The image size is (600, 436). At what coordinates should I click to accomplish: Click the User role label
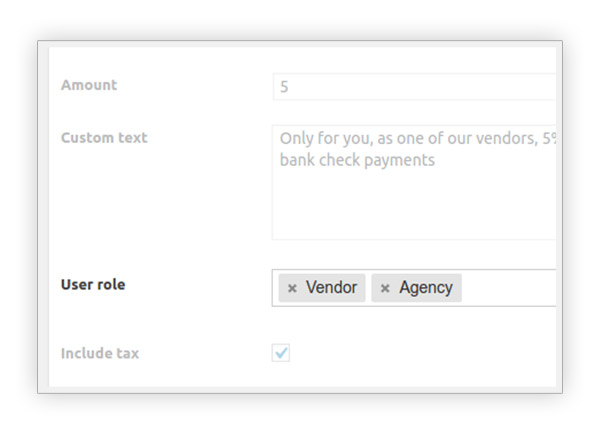(93, 284)
